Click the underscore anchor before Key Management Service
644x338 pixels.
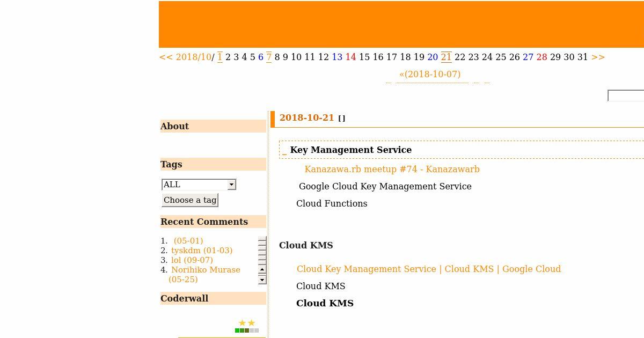click(x=284, y=150)
